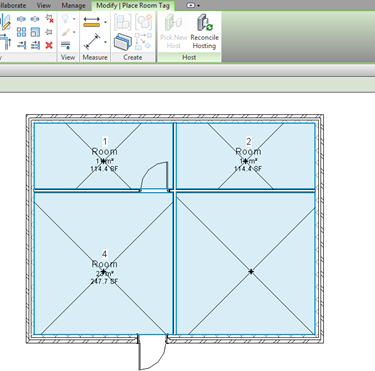Screen dimensions: 375x371
Task: Switch to the Manage ribbon tab
Action: [73, 5]
